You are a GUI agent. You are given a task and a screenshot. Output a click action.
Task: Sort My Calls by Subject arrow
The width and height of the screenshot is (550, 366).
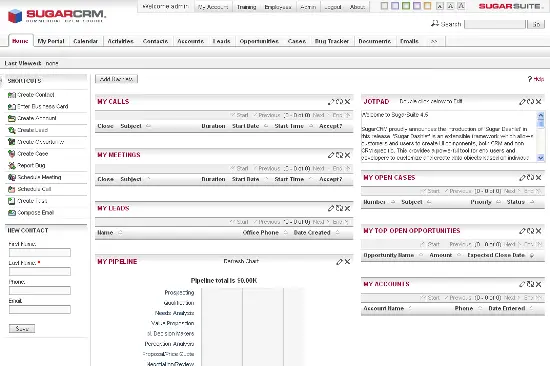coord(148,126)
